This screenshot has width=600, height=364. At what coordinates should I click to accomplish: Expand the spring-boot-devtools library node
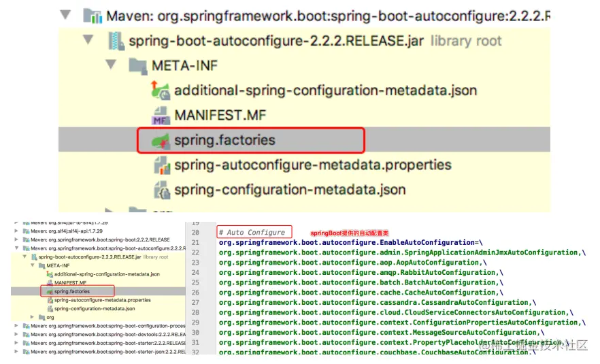(16, 335)
